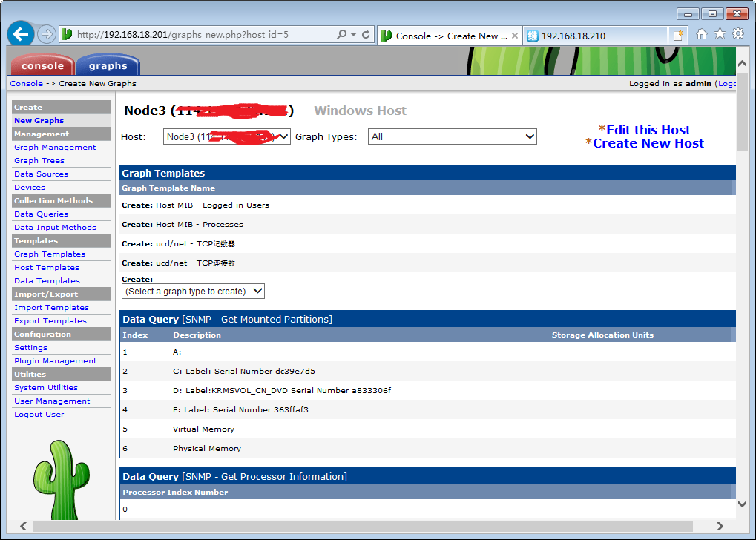
Task: Click the Cacti cactus logo in sidebar
Action: tap(62, 479)
